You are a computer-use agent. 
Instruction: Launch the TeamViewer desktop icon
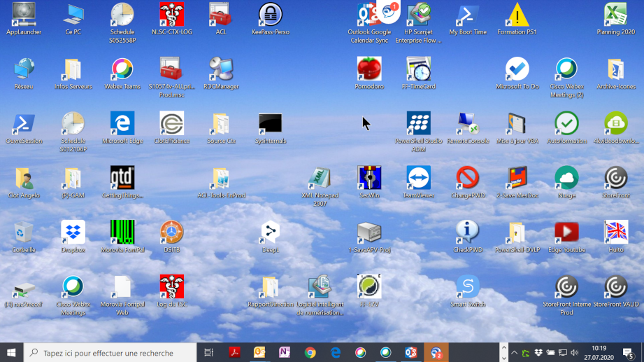tap(418, 182)
